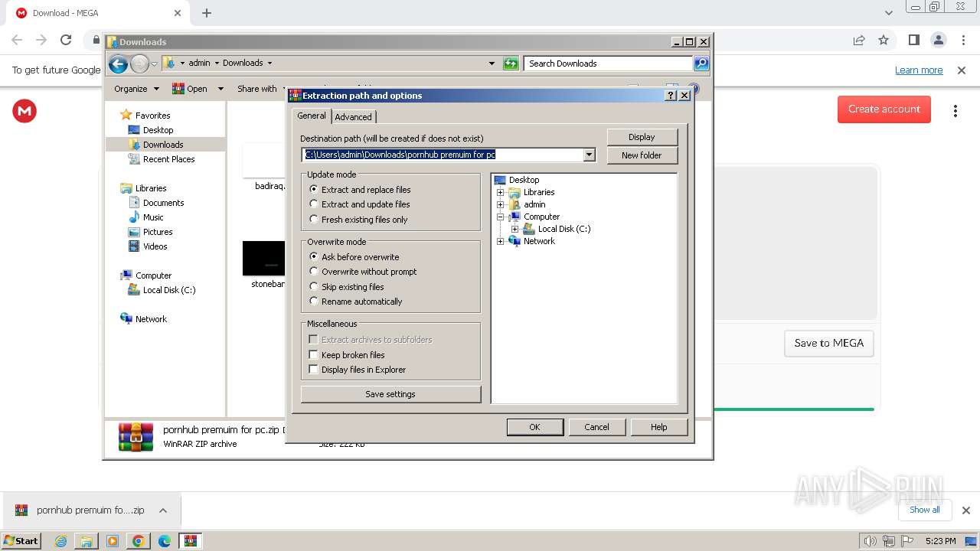The height and width of the screenshot is (551, 980).
Task: Click the stonebar file thumbnail
Action: (x=264, y=259)
